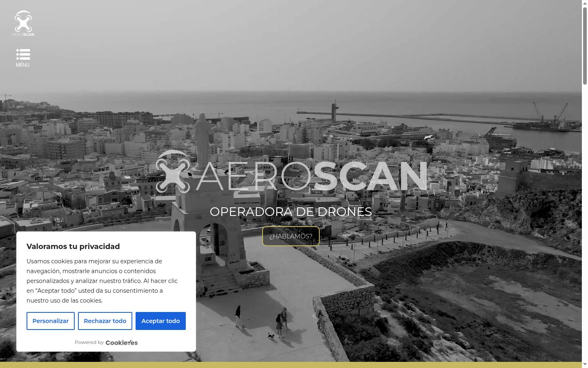Click the scrollbar up arrow
Image resolution: width=588 pixels, height=368 pixels.
(585, 3)
